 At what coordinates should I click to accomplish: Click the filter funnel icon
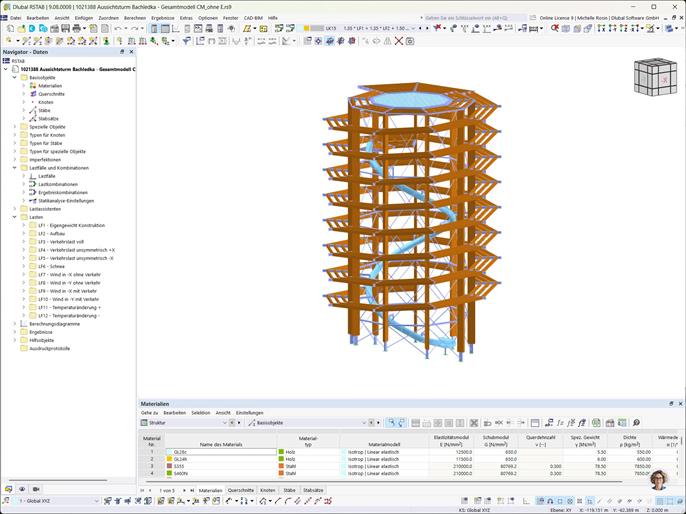[187, 41]
